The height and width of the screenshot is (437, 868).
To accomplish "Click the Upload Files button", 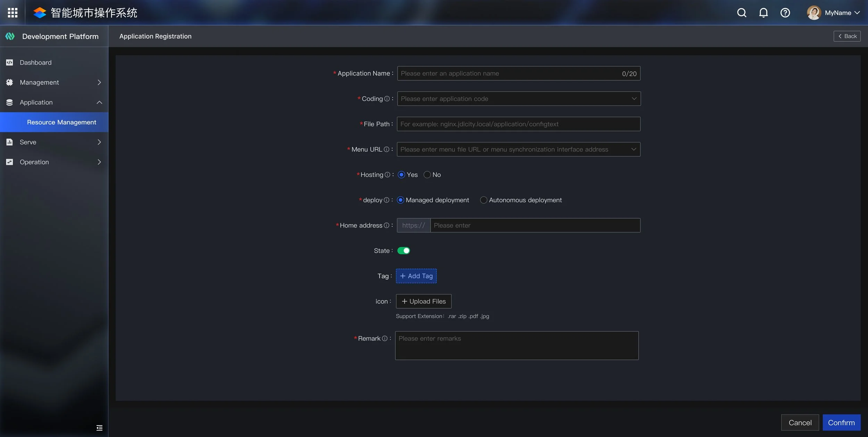I will [x=424, y=302].
